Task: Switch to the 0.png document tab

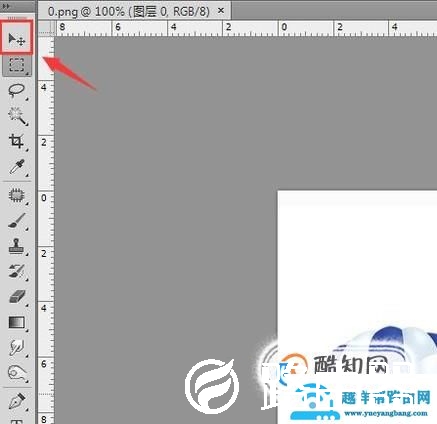Action: pos(129,12)
